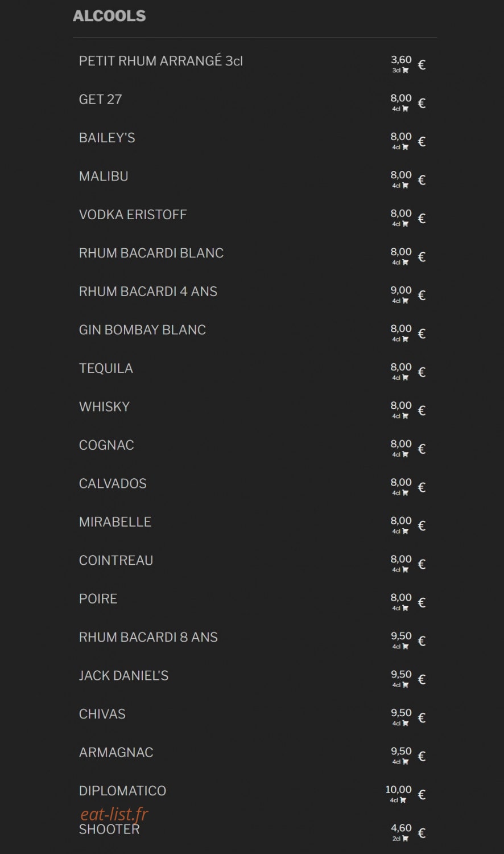Select the WHISKY menu item
Screen dimensions: 504x854
(x=104, y=407)
